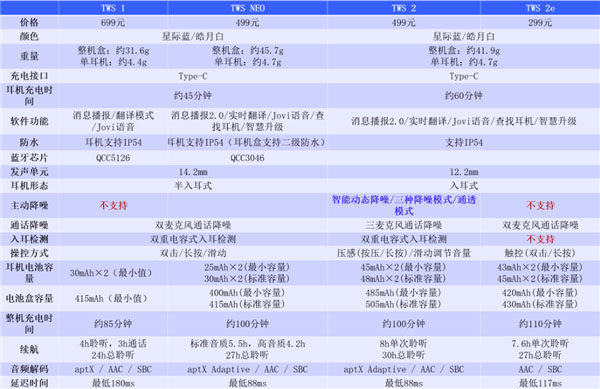The image size is (600, 389).
Task: Select the TWS 2e column header
Action: pyautogui.click(x=540, y=8)
